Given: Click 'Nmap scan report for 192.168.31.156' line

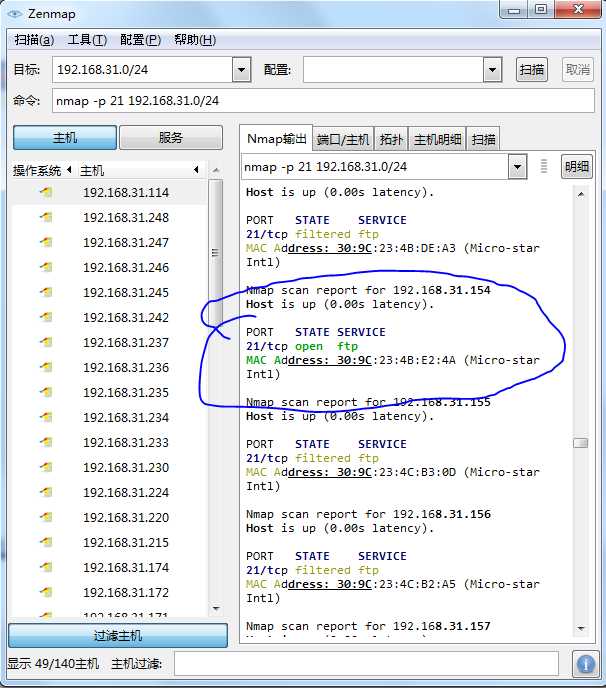Looking at the screenshot, I should (x=368, y=514).
